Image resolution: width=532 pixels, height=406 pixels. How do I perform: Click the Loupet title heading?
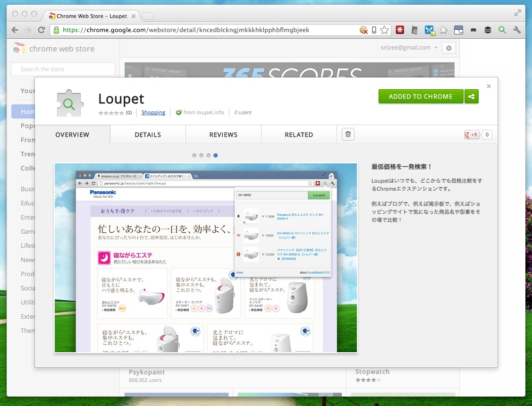tap(121, 99)
